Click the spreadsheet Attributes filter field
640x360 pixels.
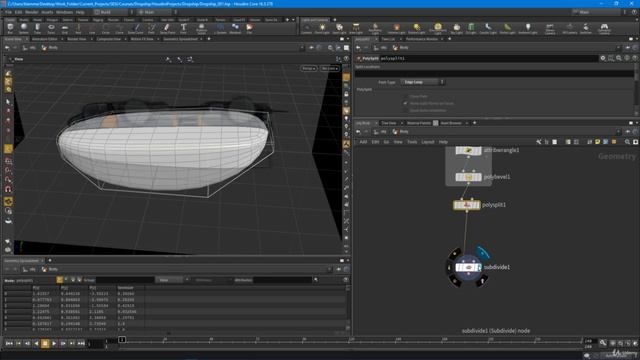282,280
